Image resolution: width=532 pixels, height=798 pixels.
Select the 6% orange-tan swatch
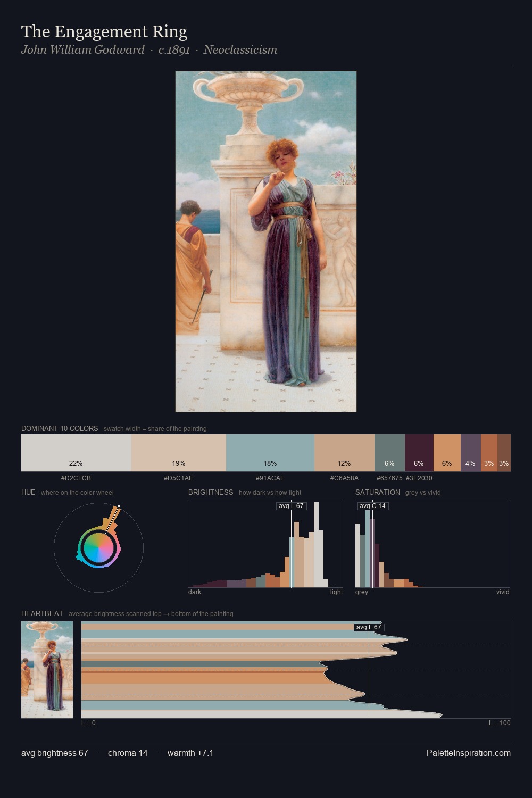[x=447, y=453]
